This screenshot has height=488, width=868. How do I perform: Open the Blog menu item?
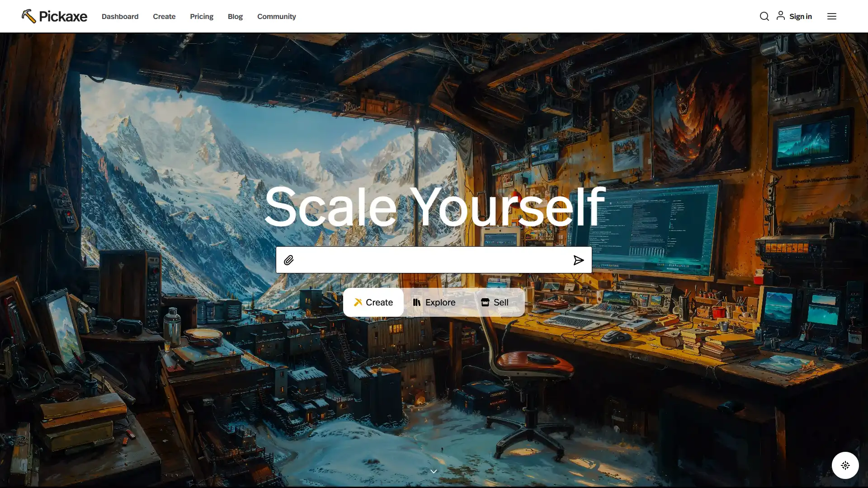tap(235, 16)
